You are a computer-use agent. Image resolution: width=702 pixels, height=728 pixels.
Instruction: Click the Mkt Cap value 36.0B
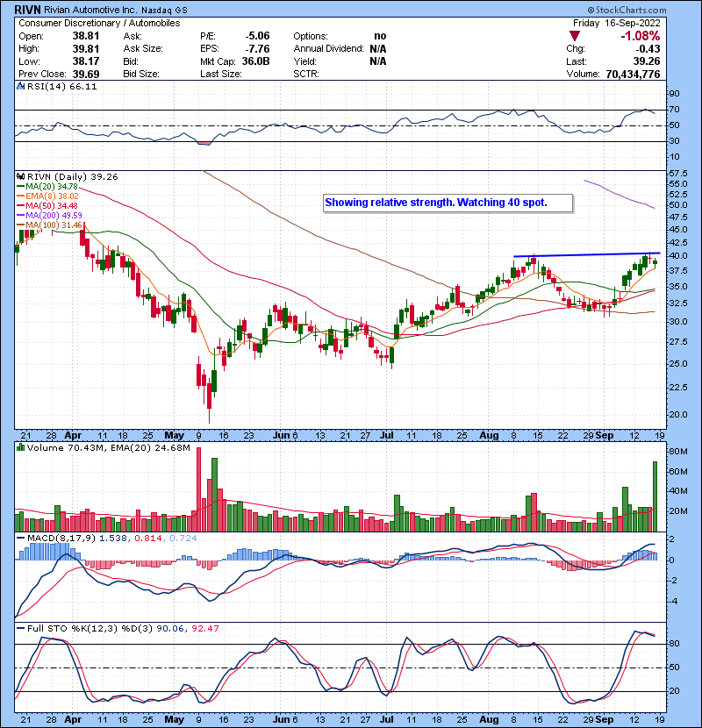tap(256, 61)
